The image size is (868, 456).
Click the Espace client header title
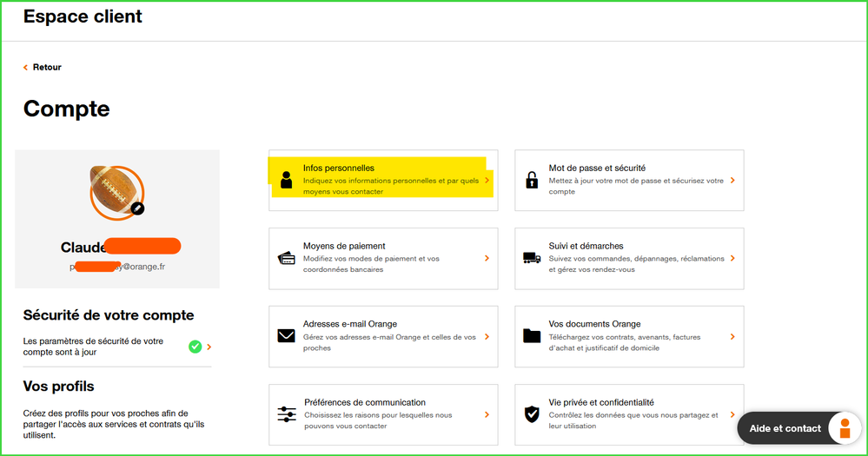[x=83, y=17]
